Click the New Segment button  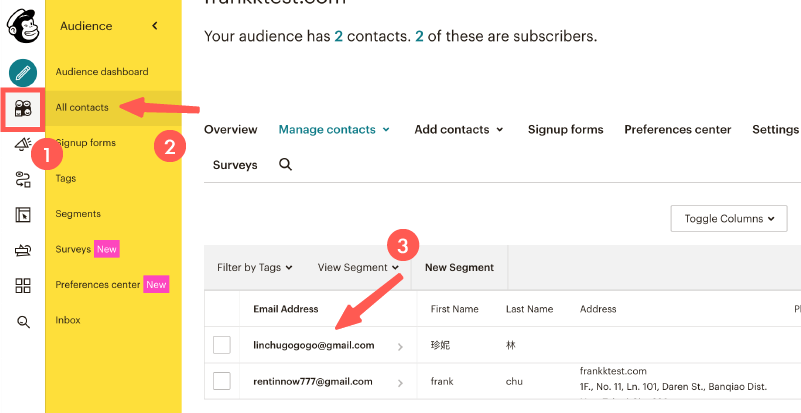(459, 268)
